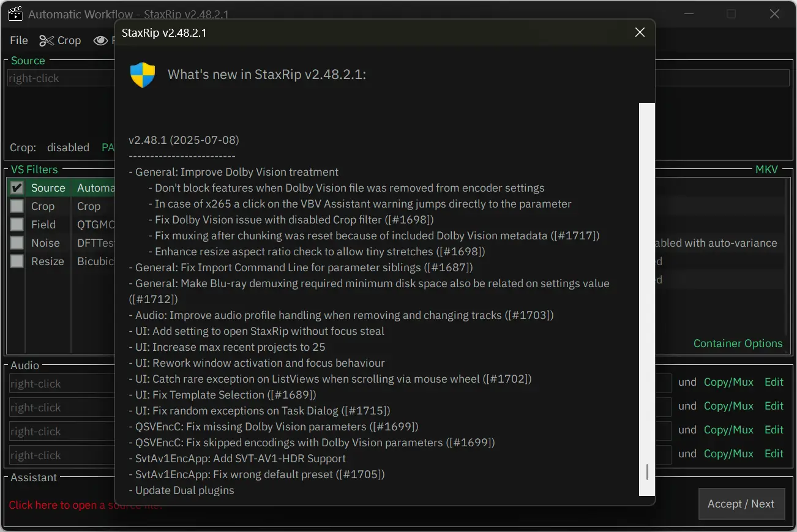Click the scissors Crop icon
Screen dimensions: 797x532
(47, 40)
